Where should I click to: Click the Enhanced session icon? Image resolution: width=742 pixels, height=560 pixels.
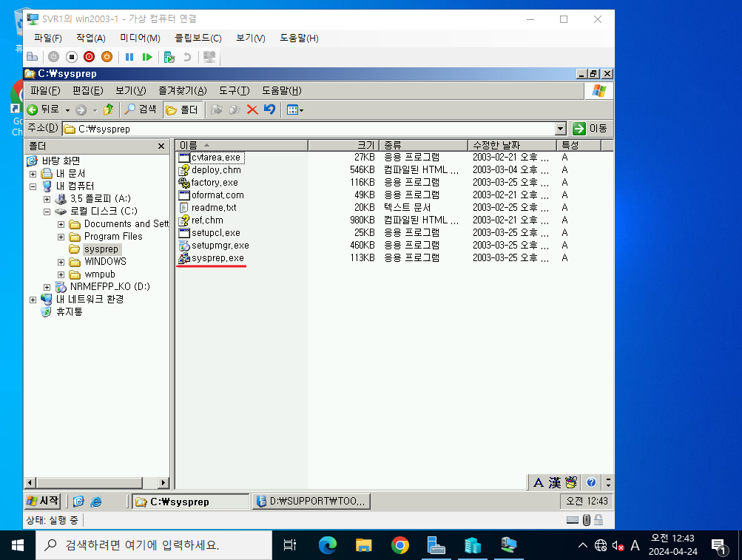(x=209, y=57)
